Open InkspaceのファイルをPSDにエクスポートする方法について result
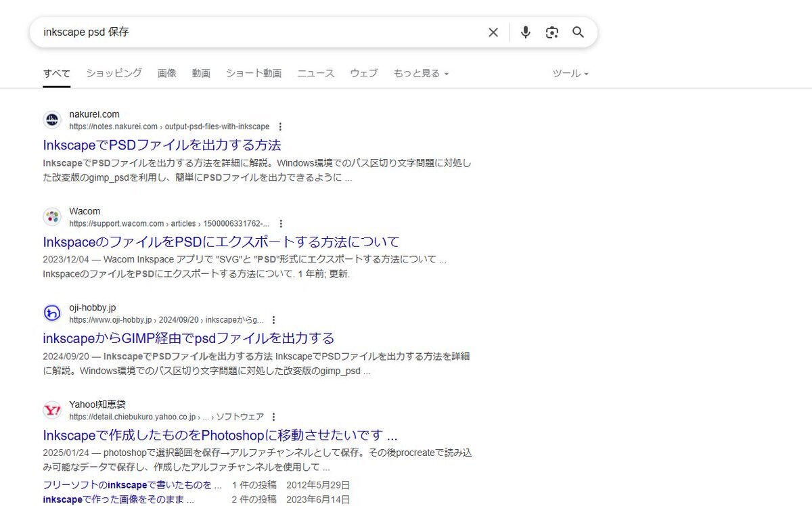The height and width of the screenshot is (506, 812). click(x=221, y=241)
